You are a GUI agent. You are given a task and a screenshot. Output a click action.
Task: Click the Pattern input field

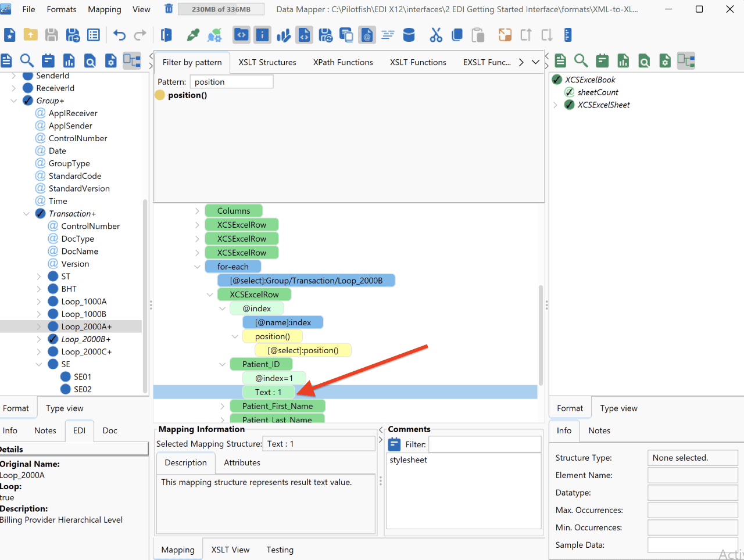[231, 82]
